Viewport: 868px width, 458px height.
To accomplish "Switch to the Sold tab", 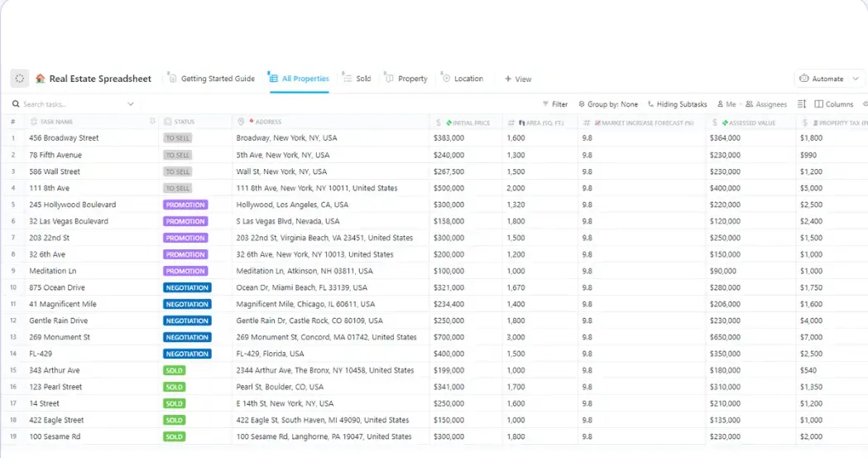I will click(x=357, y=79).
